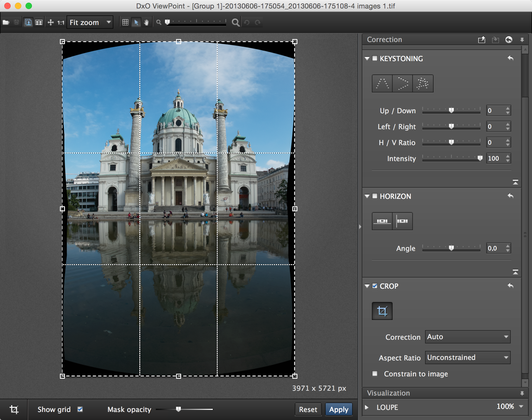Select side-by-side compare view mode
Screen dimensions: 532x420
pyautogui.click(x=39, y=23)
